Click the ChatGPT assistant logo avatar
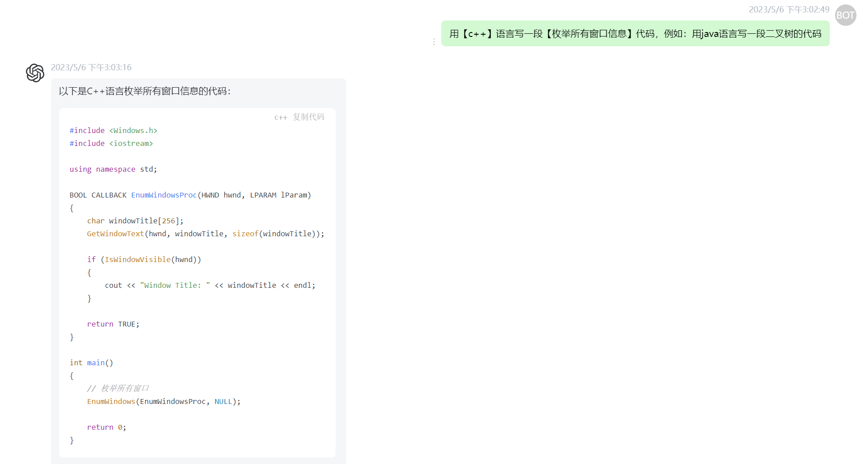Viewport: 868px width, 464px height. [x=35, y=73]
